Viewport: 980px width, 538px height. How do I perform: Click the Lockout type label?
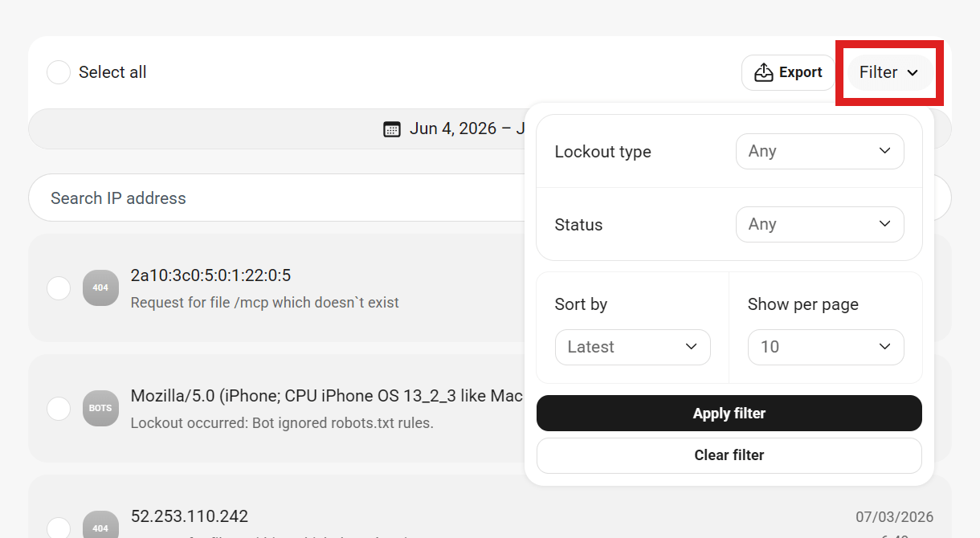(x=603, y=152)
